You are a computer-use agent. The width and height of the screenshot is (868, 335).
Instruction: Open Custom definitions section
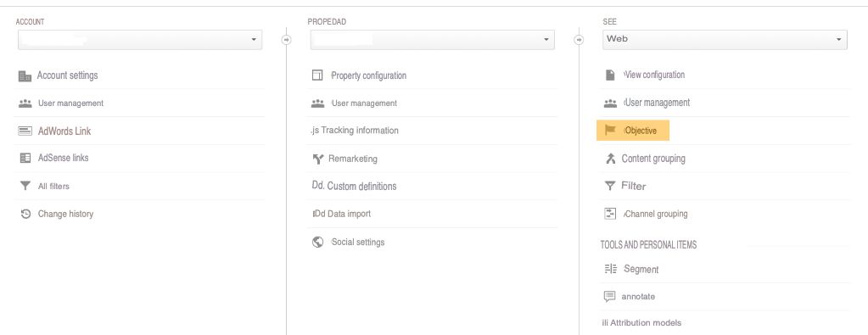[355, 186]
